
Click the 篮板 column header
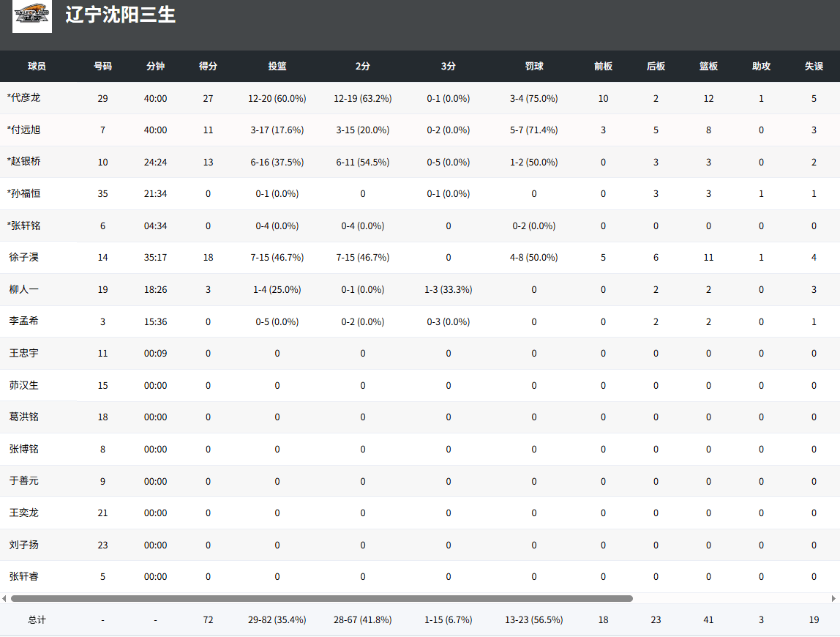708,66
